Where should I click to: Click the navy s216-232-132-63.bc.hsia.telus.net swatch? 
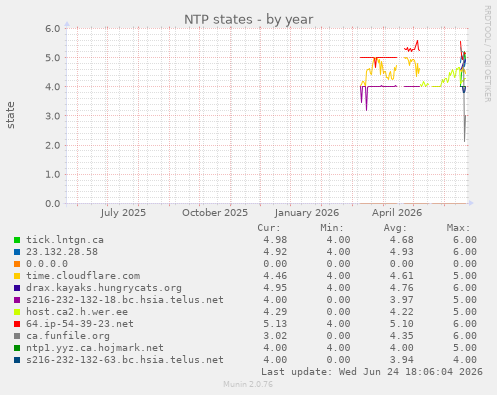click(x=17, y=360)
